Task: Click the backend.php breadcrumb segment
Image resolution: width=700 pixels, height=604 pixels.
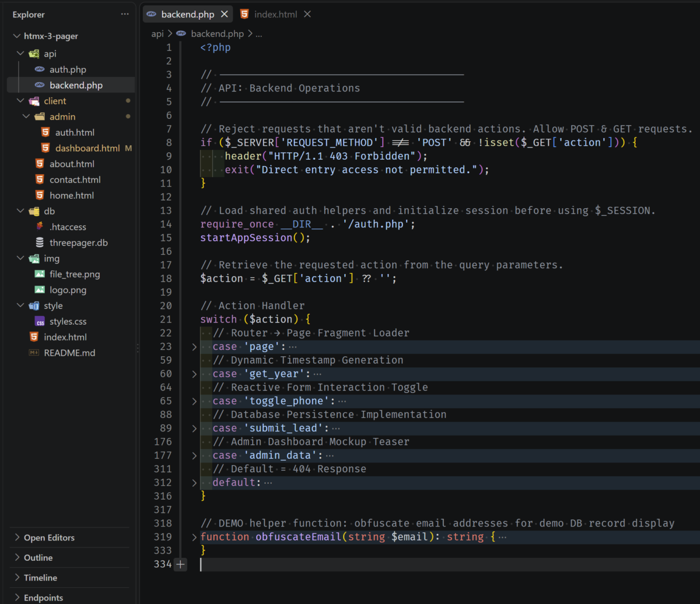Action: (217, 34)
